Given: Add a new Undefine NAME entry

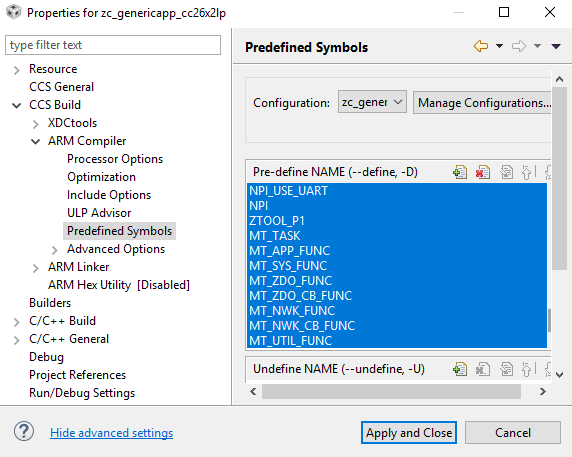Looking at the screenshot, I should pyautogui.click(x=460, y=369).
